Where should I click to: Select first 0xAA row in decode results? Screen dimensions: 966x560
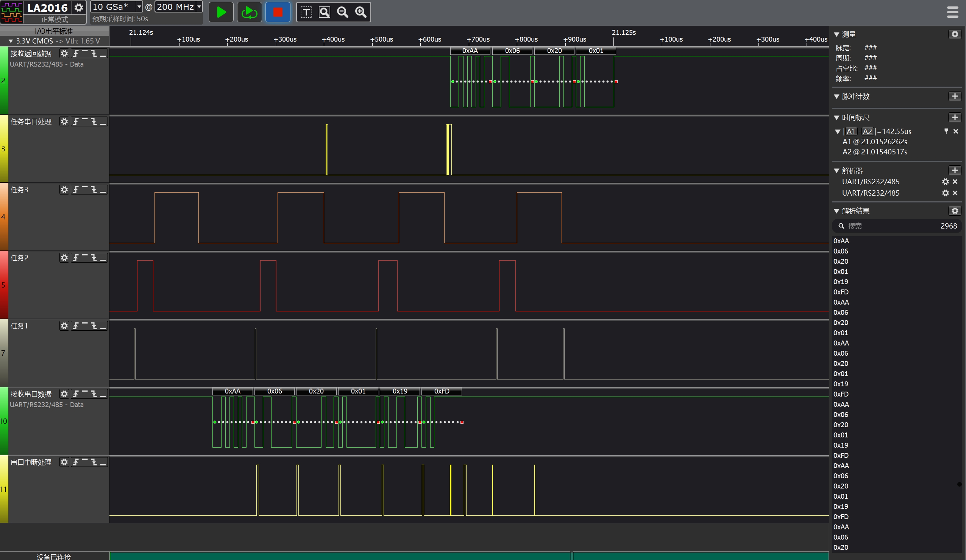coord(841,241)
